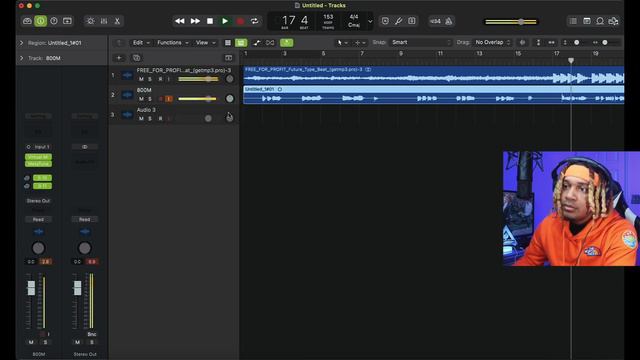Viewport: 640px width, 360px height.
Task: Toggle input monitoring on the BOOM track
Action: point(169,99)
